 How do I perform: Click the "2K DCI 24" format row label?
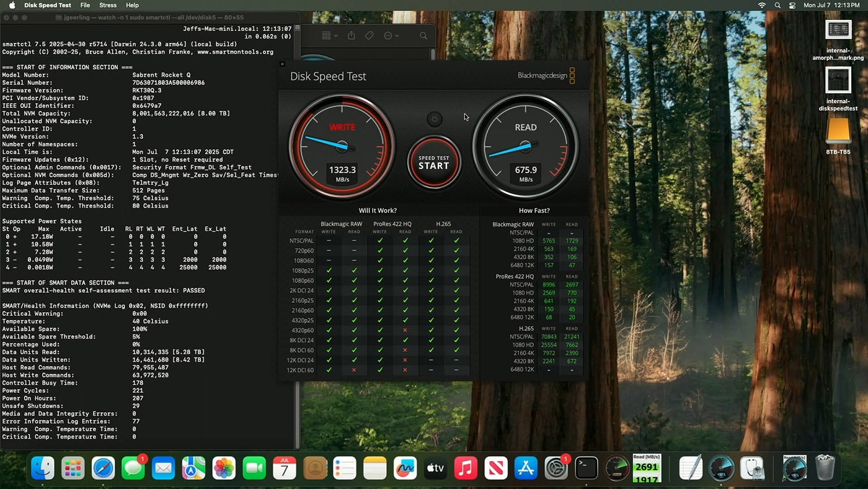point(301,290)
